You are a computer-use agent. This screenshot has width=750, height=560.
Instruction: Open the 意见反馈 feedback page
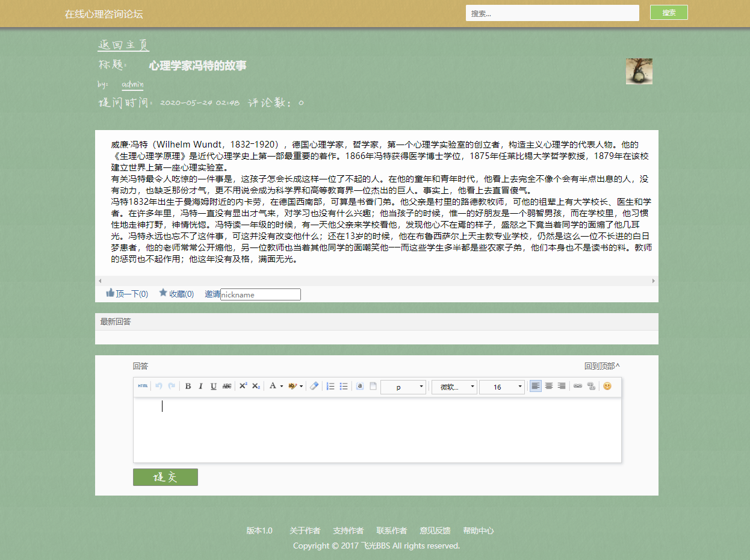(435, 530)
